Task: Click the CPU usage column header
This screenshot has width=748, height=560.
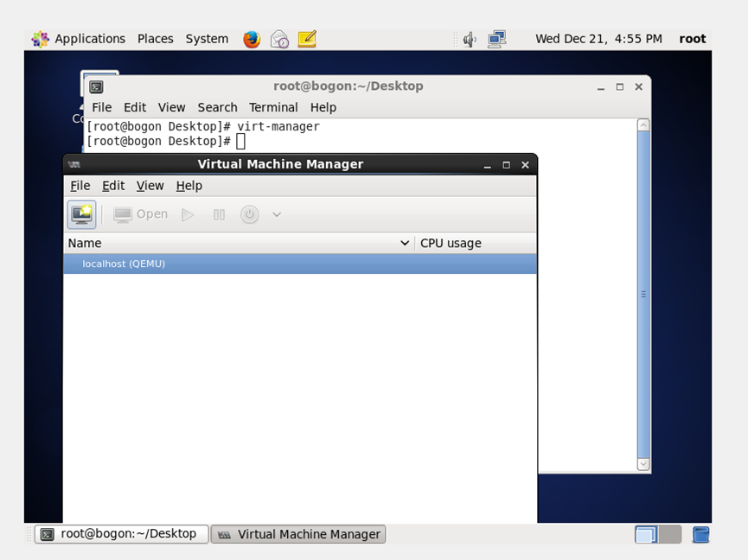Action: click(x=476, y=243)
